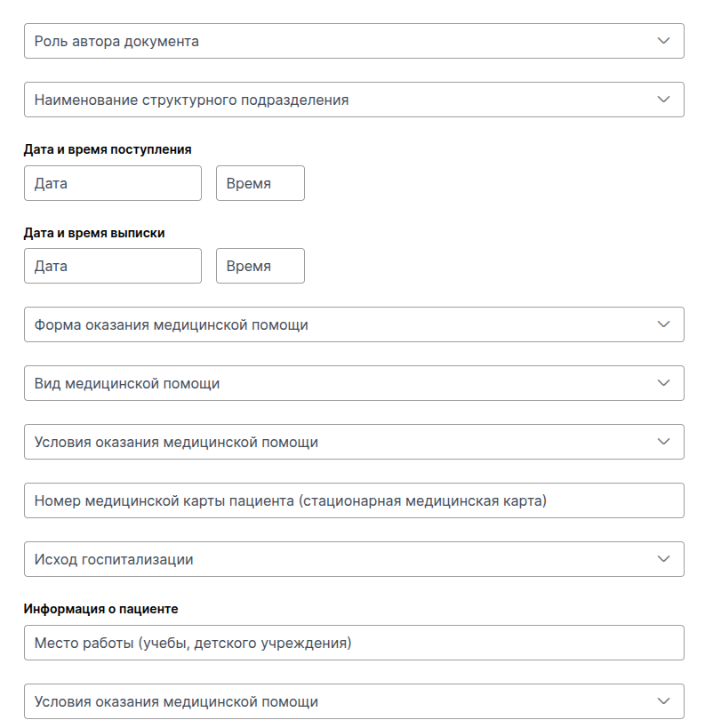Image resolution: width=705 pixels, height=728 pixels.
Task: Focus the 'Дата' field under 'Дата и время выписки'
Action: [113, 266]
